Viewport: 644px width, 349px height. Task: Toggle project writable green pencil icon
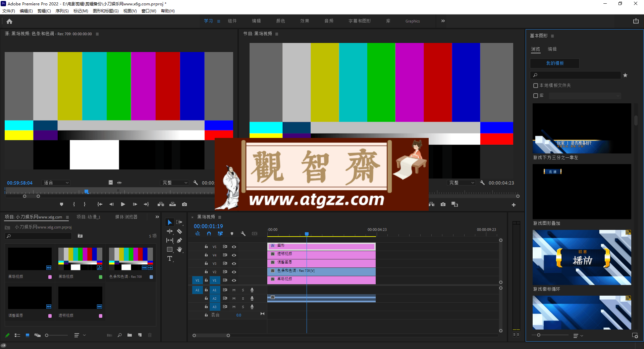click(7, 335)
